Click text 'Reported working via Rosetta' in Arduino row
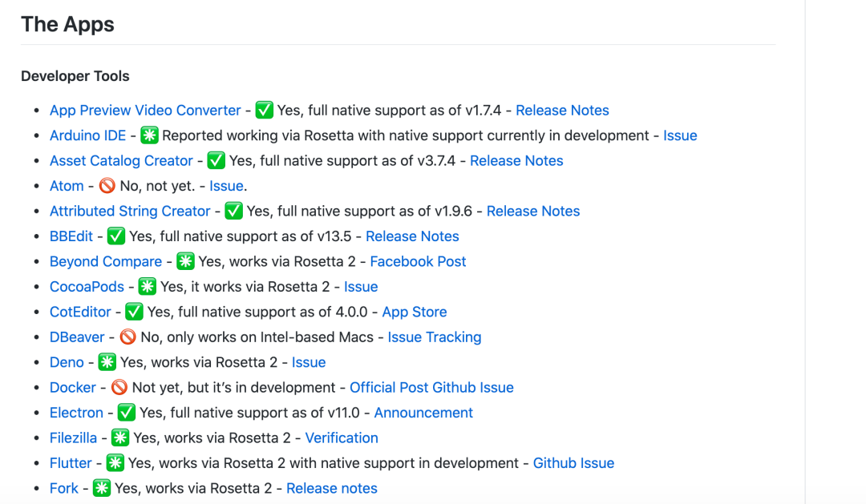 258,135
